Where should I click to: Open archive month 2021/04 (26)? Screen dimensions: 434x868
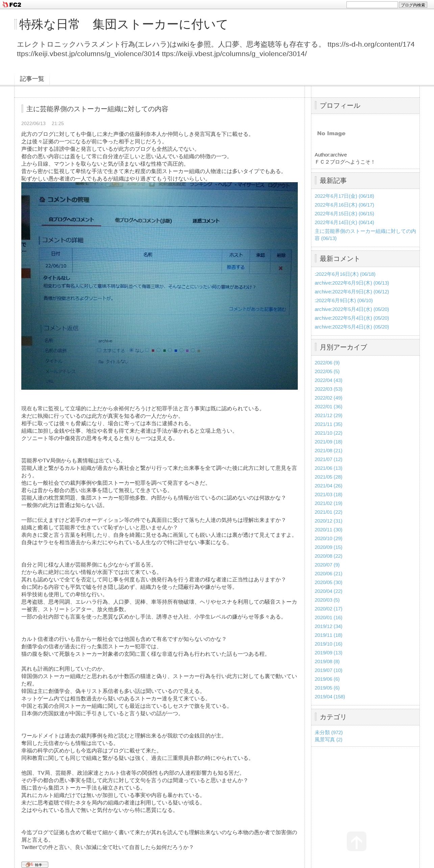point(328,486)
